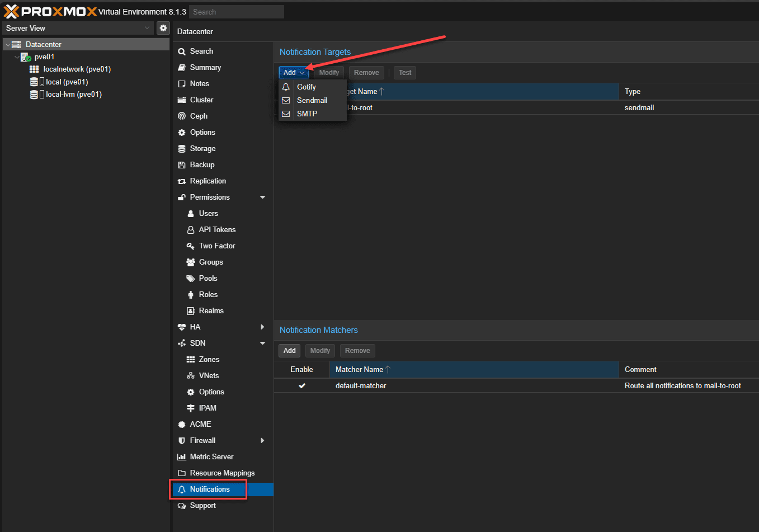Click Add button under Notification Matchers
Viewport: 759px width, 532px height.
point(289,351)
